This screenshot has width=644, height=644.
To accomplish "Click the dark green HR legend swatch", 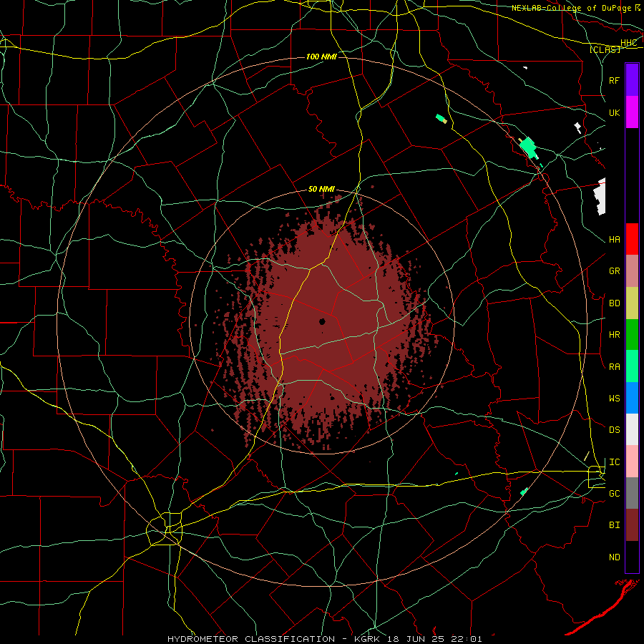I will pos(632,335).
